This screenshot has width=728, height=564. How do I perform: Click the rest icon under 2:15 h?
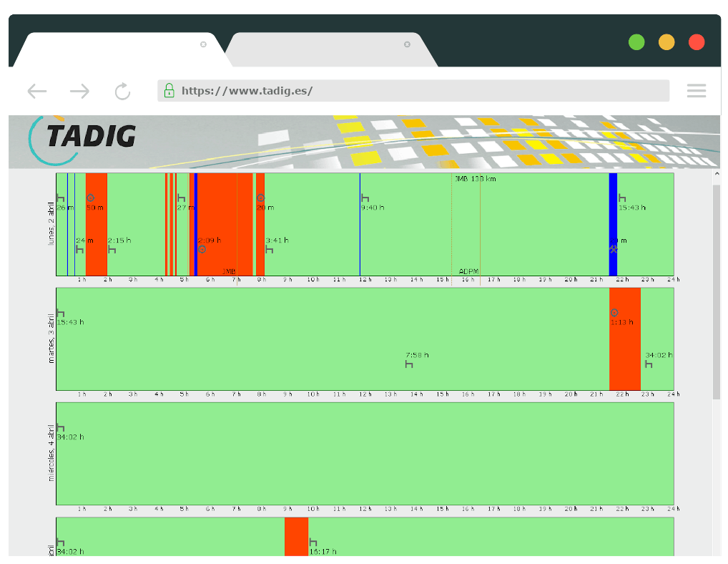[112, 249]
